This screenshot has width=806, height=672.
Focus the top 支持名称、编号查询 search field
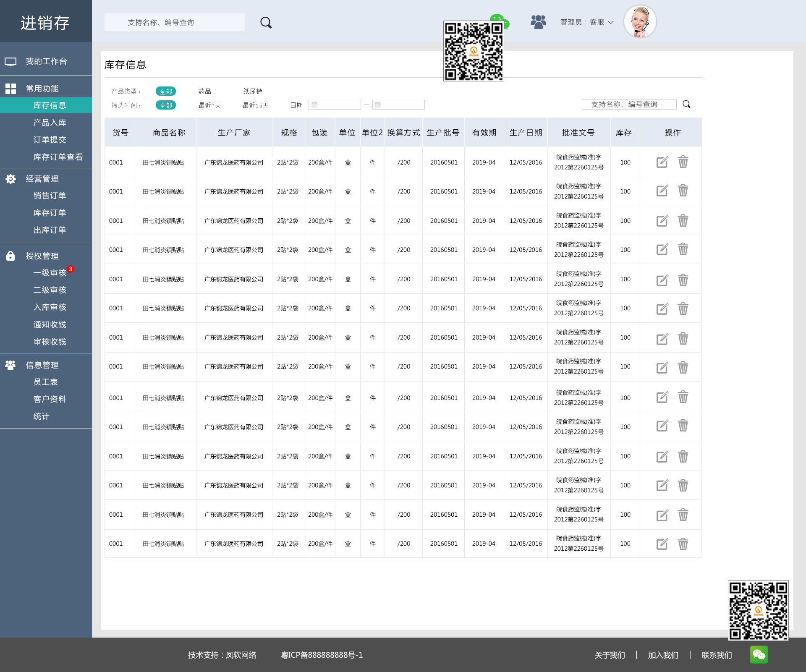(174, 22)
